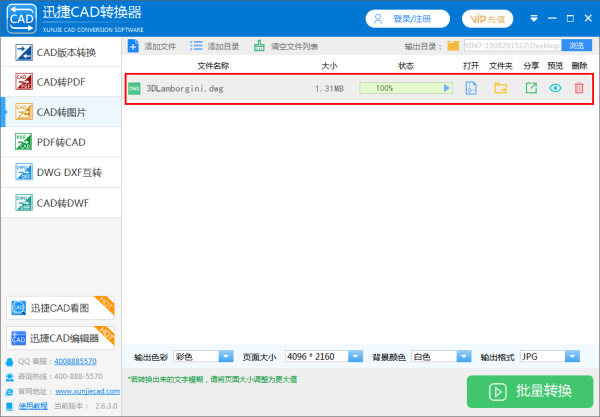Viewport: 600px width, 417px height.
Task: Click the 100% conversion progress bar
Action: (406, 88)
